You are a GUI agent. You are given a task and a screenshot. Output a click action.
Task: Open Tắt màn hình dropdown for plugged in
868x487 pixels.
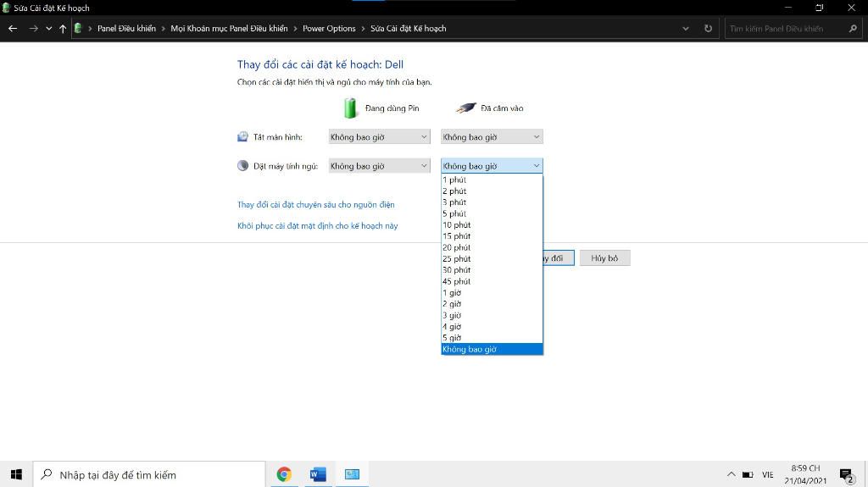point(492,136)
